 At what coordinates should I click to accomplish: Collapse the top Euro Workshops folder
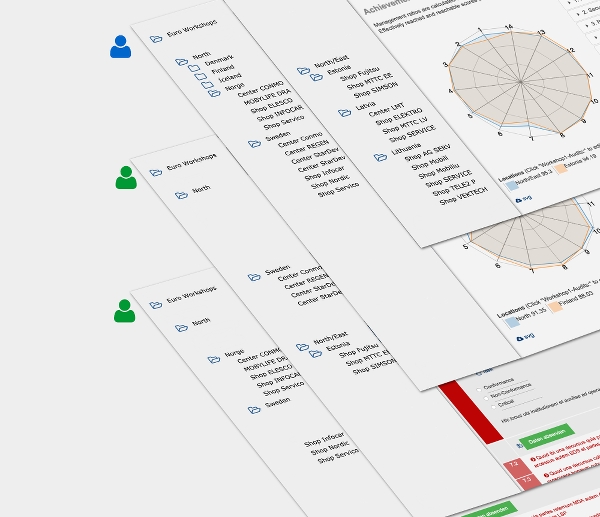155,39
